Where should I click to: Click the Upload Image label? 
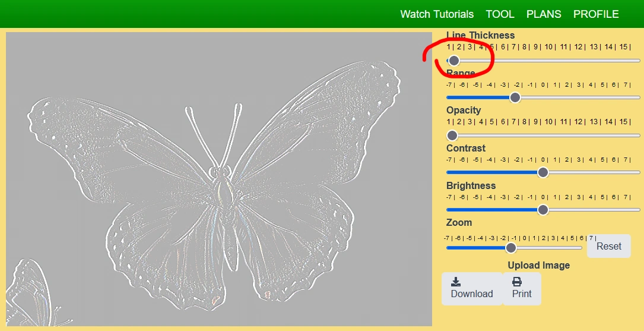tap(538, 265)
